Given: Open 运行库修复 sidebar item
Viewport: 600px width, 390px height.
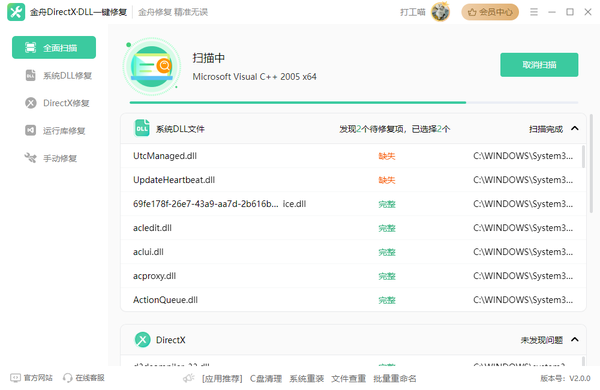Looking at the screenshot, I should click(x=54, y=131).
